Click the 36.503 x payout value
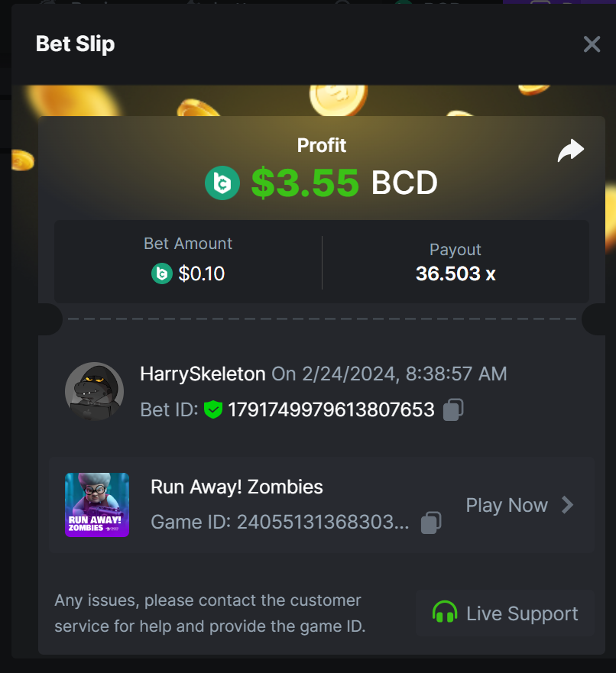The height and width of the screenshot is (673, 616). (456, 273)
